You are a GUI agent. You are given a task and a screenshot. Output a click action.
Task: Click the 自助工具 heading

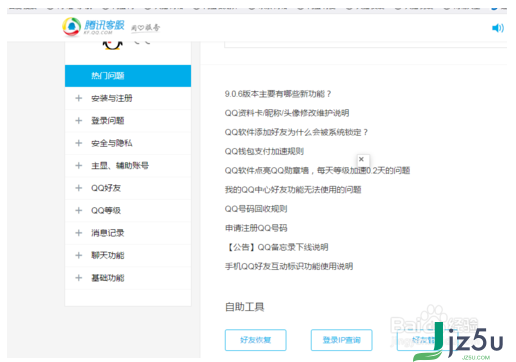coord(245,307)
